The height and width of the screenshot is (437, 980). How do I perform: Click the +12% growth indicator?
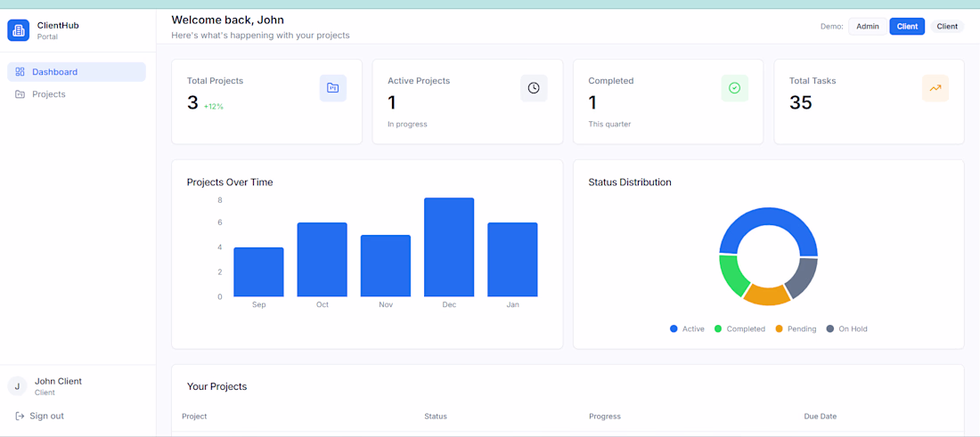[213, 107]
